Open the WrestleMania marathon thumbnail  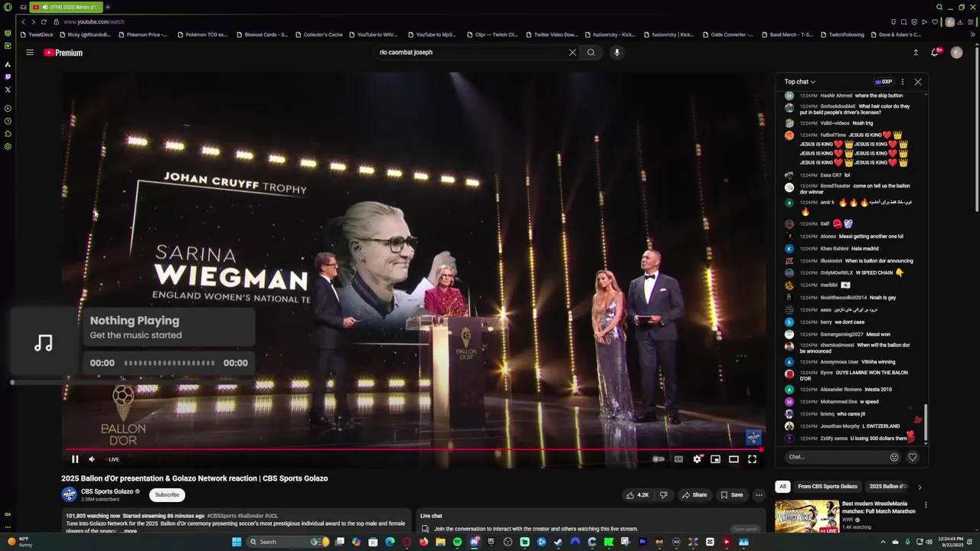[807, 517]
